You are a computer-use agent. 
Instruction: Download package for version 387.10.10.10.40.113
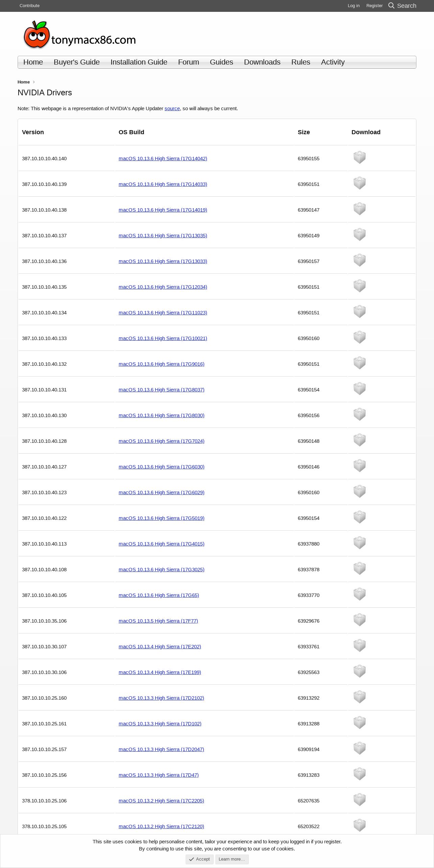(359, 543)
